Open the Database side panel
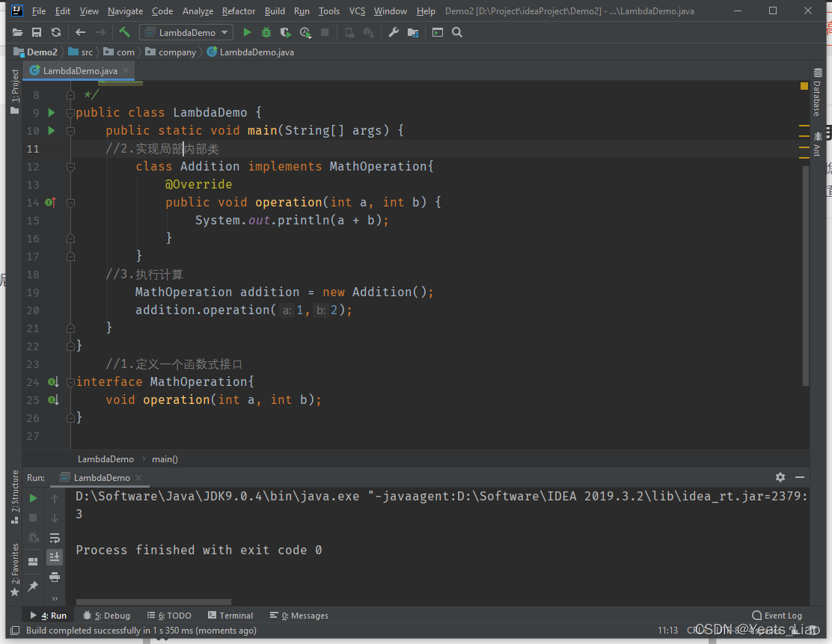 pyautogui.click(x=817, y=92)
